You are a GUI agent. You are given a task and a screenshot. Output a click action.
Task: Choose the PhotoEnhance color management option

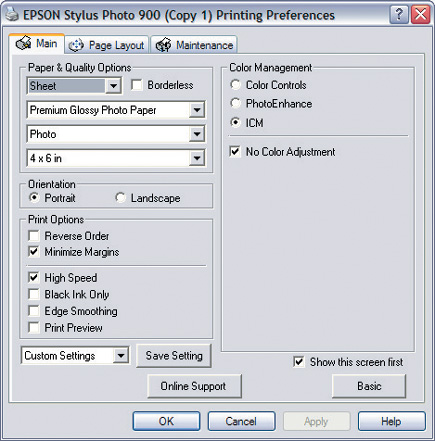click(235, 103)
